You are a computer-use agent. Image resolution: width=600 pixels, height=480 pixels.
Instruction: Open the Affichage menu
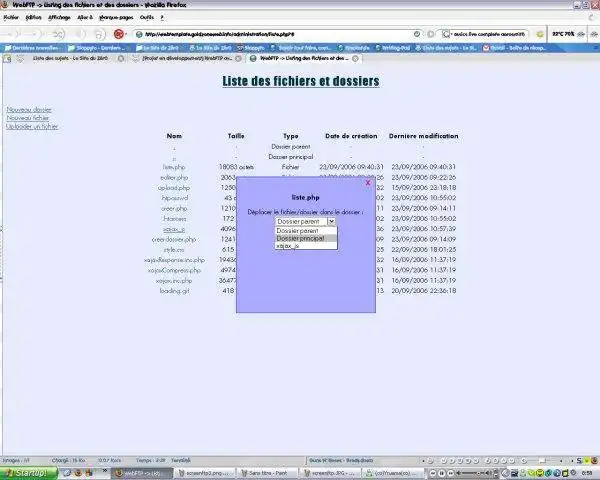(59, 17)
